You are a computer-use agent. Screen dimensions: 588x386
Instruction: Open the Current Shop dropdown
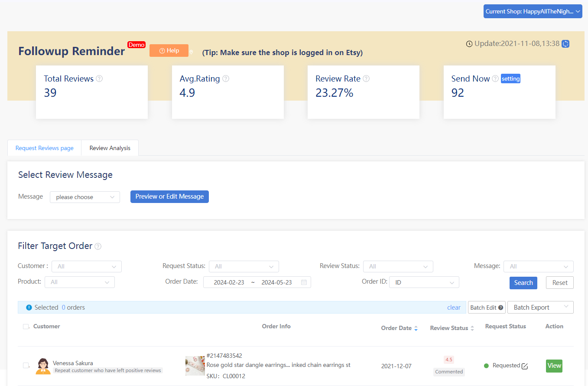click(533, 12)
